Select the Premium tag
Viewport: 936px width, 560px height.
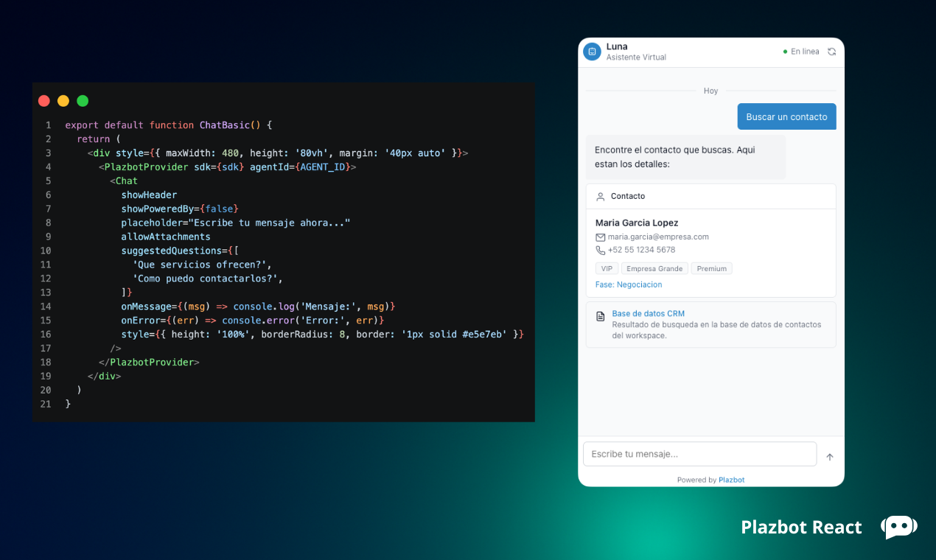point(712,269)
